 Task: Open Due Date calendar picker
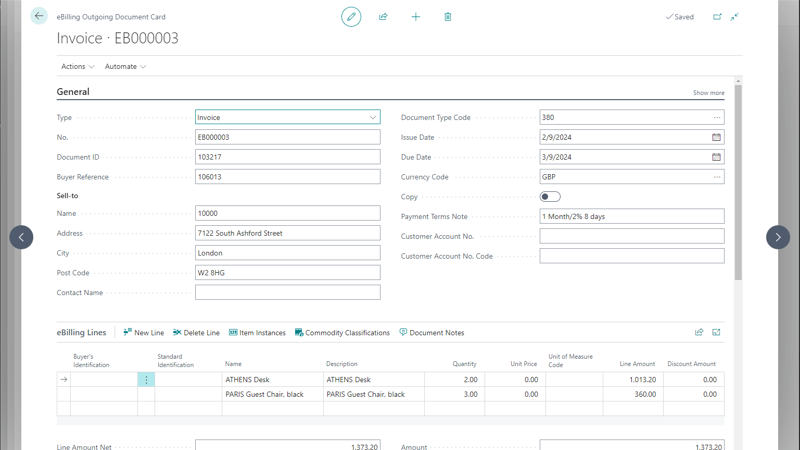point(716,157)
